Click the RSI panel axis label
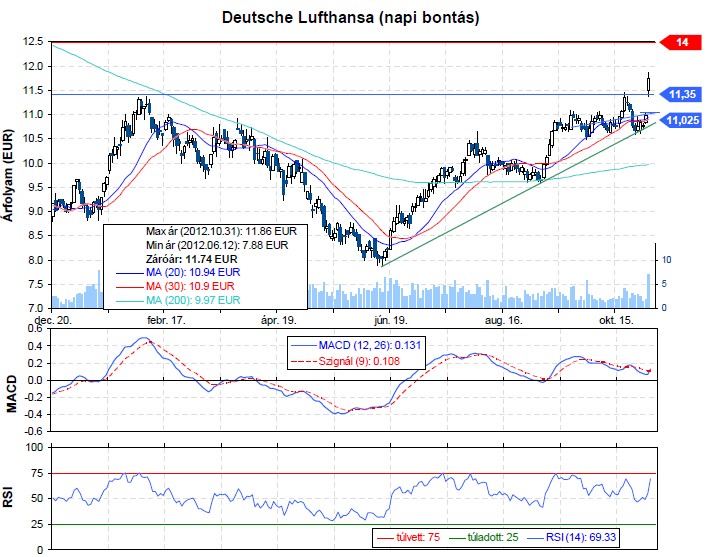Image resolution: width=710 pixels, height=557 pixels. pyautogui.click(x=8, y=497)
